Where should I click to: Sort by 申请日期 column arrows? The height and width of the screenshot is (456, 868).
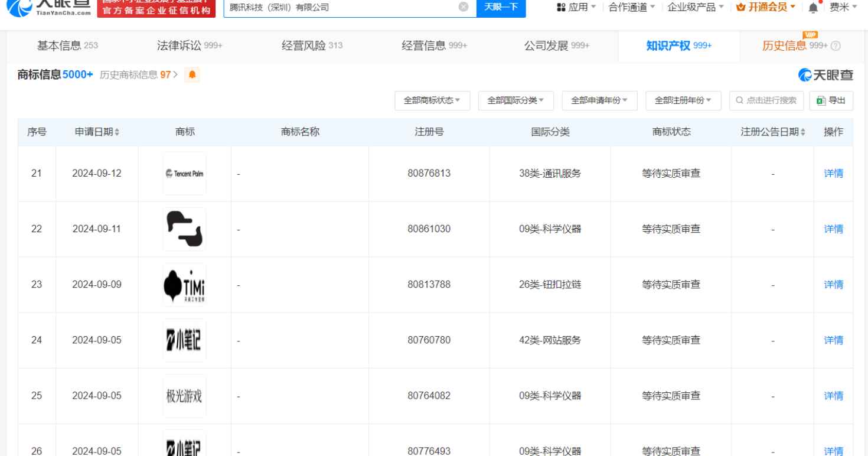[x=116, y=132]
